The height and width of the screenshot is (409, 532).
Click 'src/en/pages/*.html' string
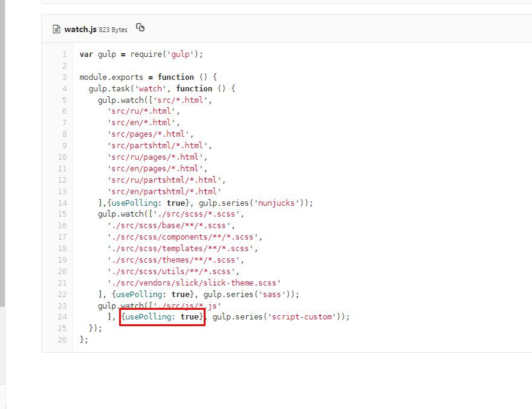point(155,169)
